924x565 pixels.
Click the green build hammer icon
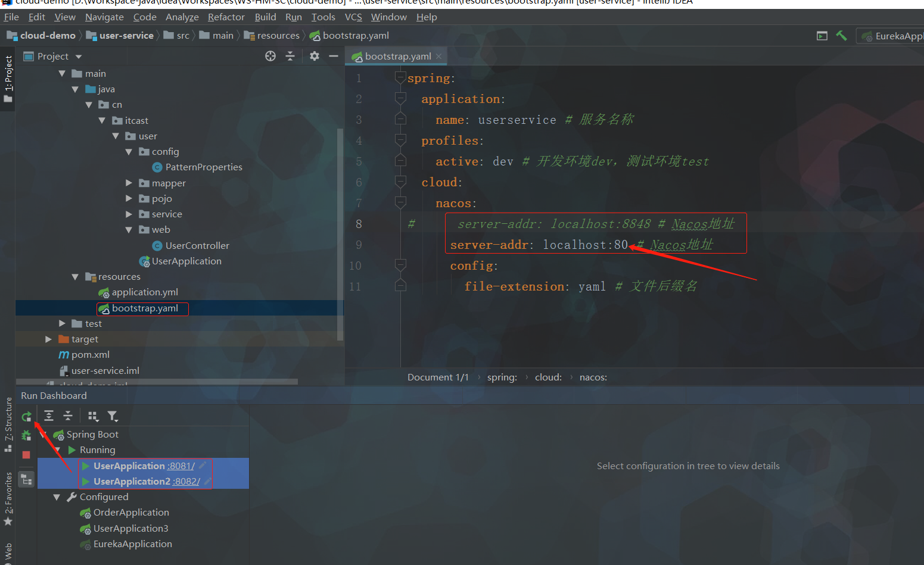841,36
